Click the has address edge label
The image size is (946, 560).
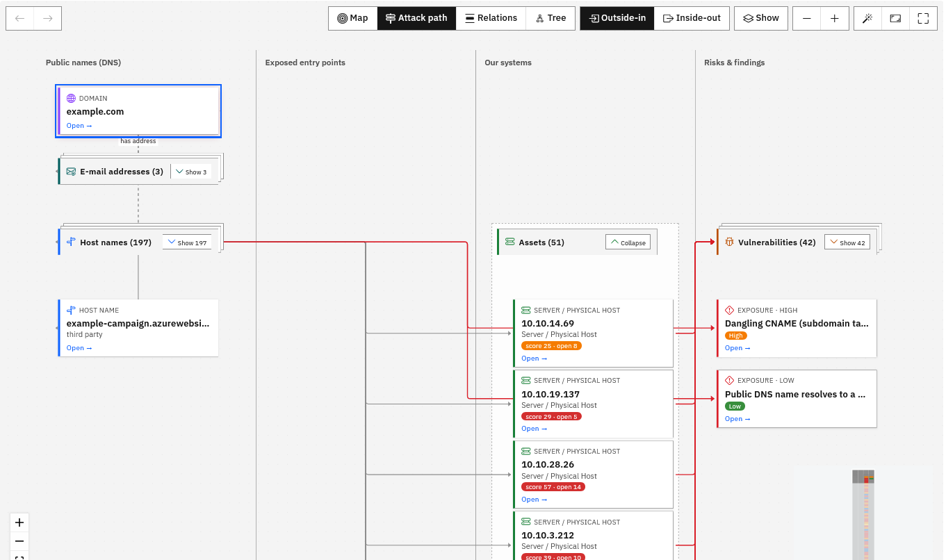pyautogui.click(x=138, y=141)
